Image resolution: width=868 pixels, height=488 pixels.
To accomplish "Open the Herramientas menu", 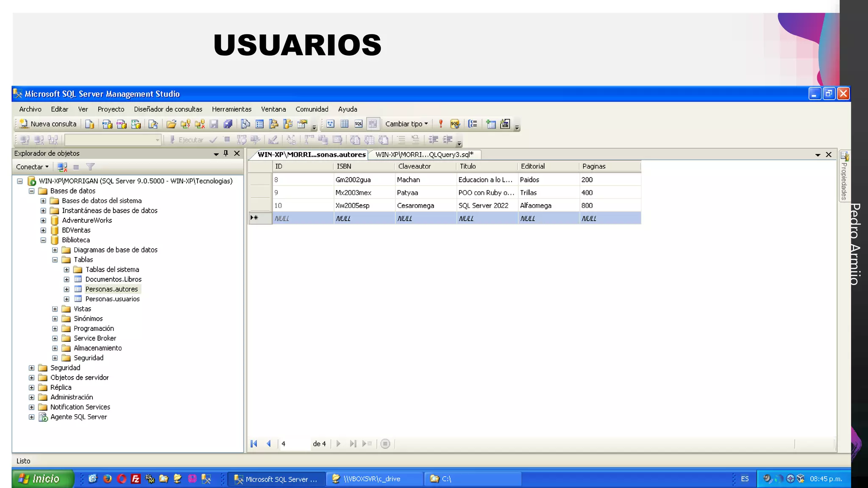I will (231, 109).
